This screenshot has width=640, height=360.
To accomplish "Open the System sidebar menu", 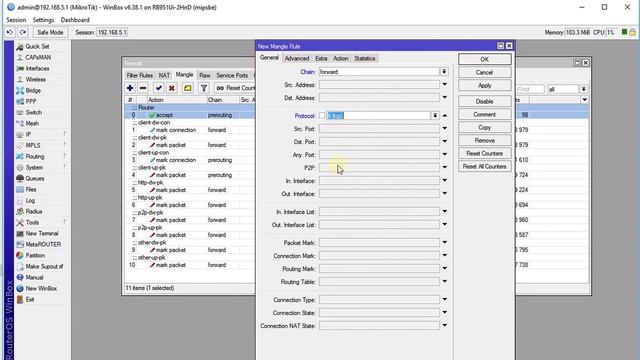I will 33,167.
